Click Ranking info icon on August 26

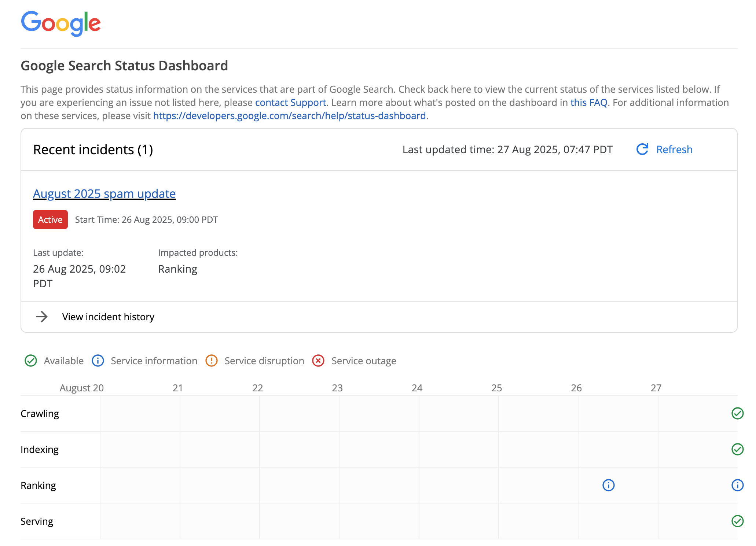609,485
